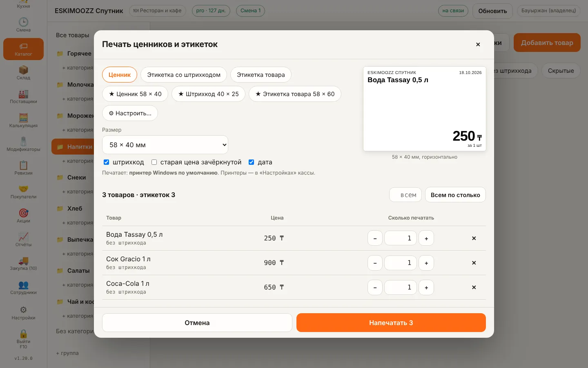The image size is (588, 368).
Task: Toggle the штрихкод checkbox
Action: point(107,162)
